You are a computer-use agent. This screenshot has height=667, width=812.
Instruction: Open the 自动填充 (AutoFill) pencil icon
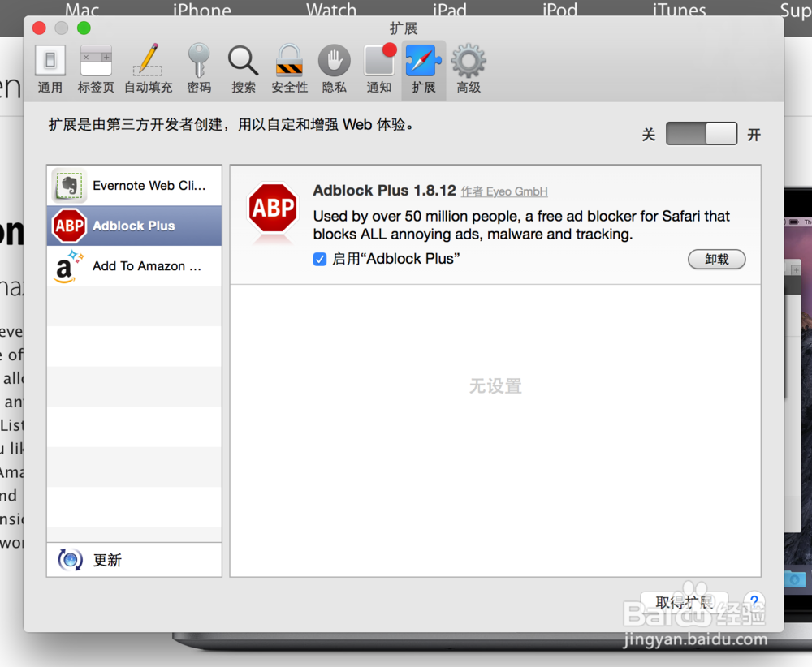tap(148, 59)
